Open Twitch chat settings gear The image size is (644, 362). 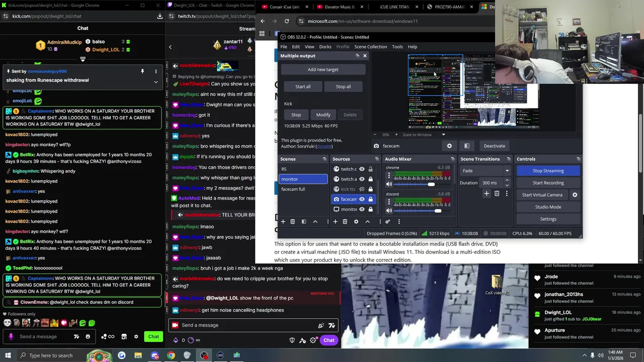coord(313,340)
